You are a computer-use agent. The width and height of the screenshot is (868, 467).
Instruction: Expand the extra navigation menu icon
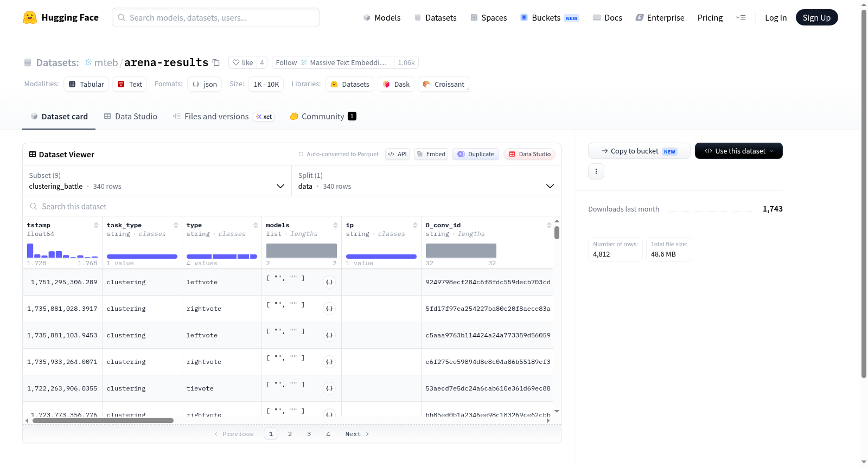click(x=741, y=18)
